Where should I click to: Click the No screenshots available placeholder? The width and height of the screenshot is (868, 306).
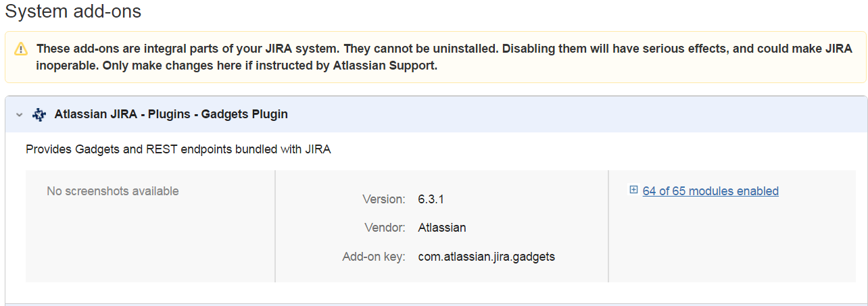pyautogui.click(x=113, y=191)
